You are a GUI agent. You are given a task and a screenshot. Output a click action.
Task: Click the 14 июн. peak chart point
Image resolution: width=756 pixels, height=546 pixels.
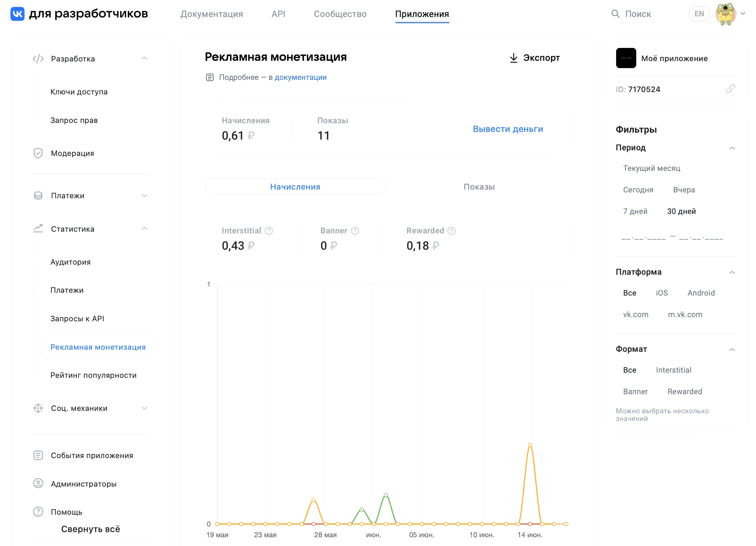point(530,445)
